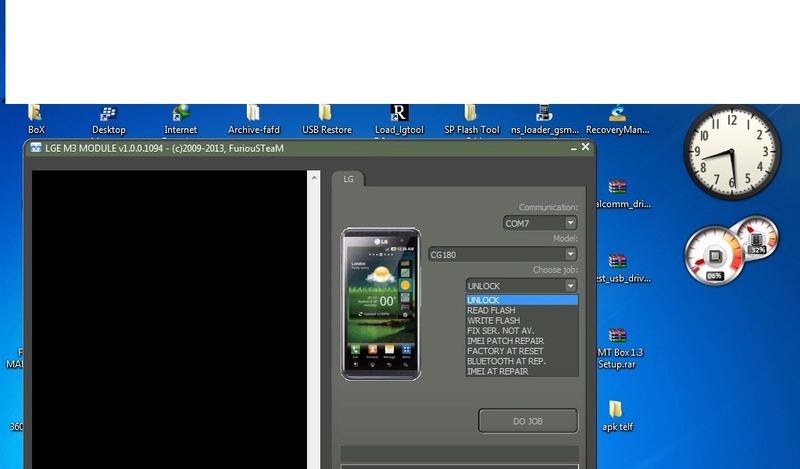Click the LGE M3 MODULE title bar icon

coord(36,148)
